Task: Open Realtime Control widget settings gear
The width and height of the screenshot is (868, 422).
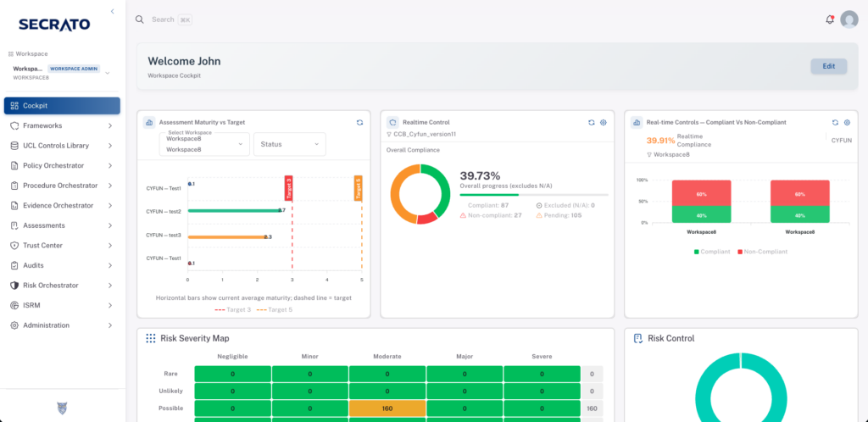Action: [x=604, y=122]
